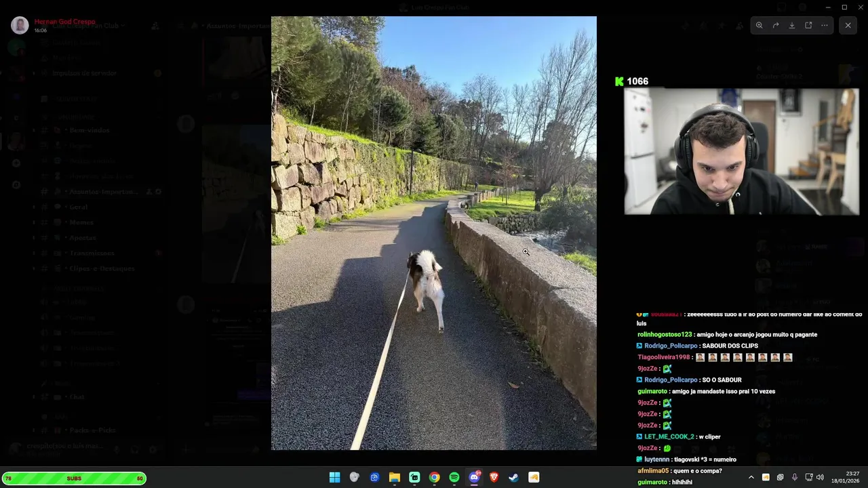Click chat user afmlima05

(x=654, y=471)
